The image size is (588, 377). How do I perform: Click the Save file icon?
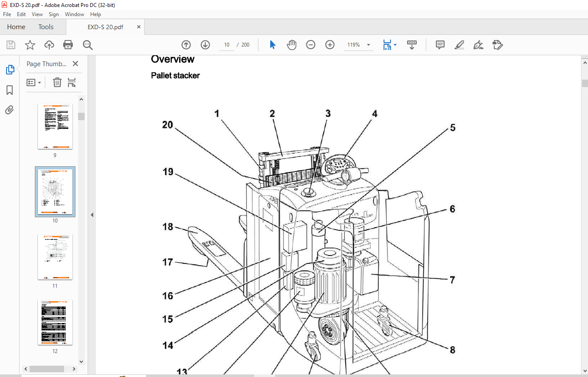coord(11,45)
